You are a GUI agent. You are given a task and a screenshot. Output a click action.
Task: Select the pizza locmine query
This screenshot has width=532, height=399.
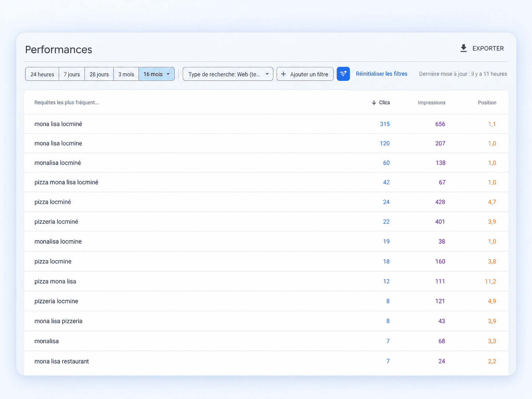click(x=53, y=262)
